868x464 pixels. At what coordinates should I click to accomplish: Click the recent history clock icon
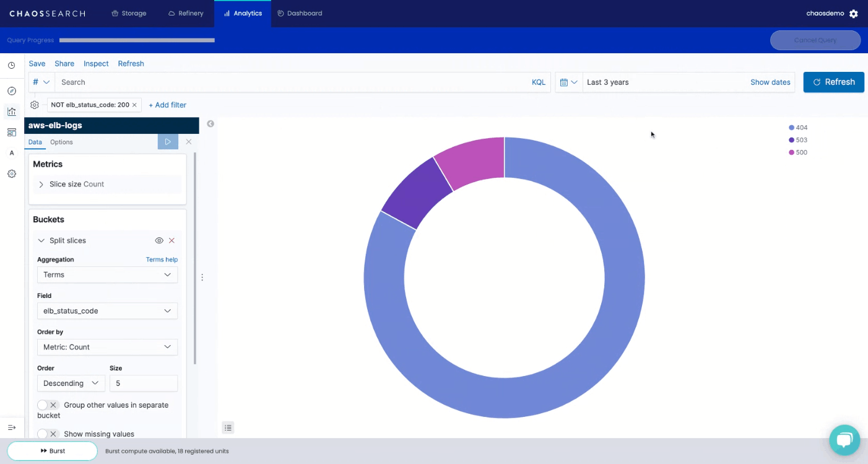coord(11,64)
